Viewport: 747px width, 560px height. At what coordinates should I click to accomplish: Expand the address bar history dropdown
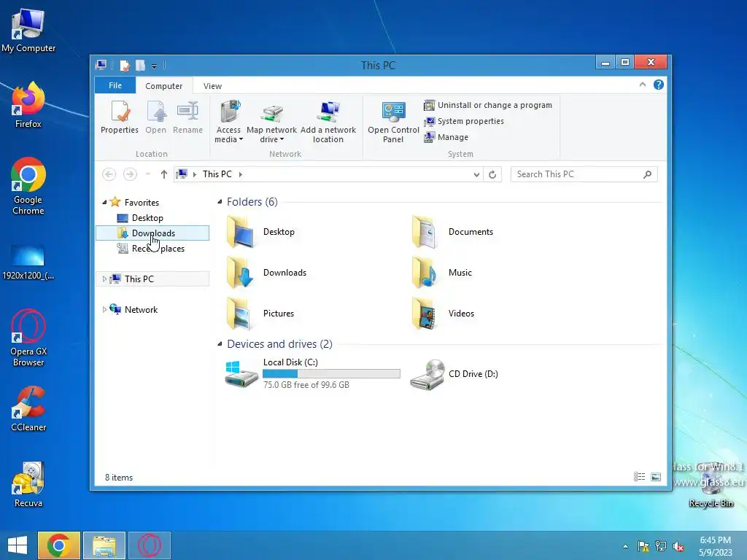[x=476, y=175]
